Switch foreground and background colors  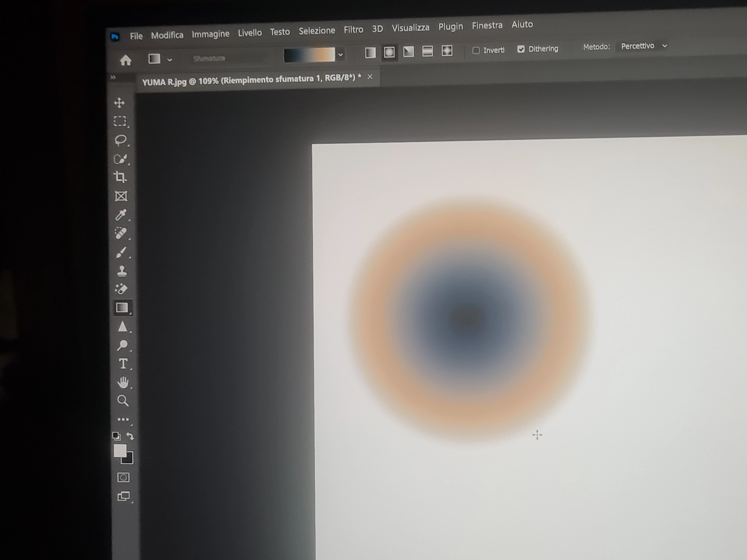(130, 436)
